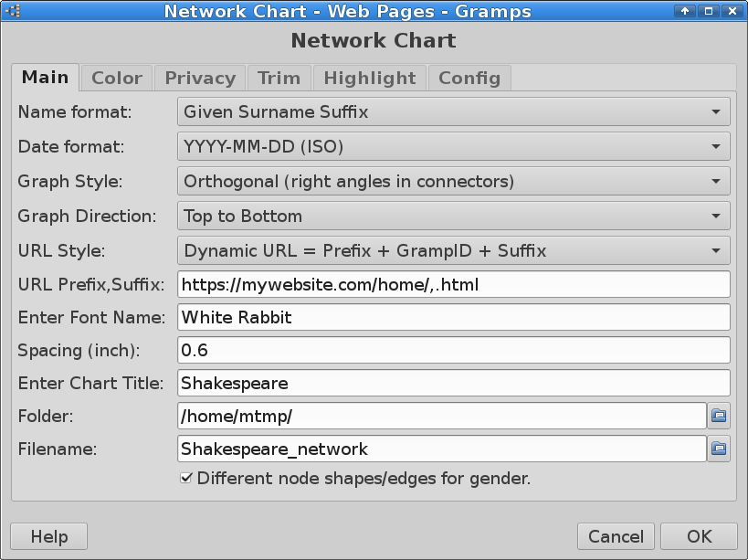This screenshot has width=748, height=560.
Task: Click into the Enter Font Name field
Action: 454,318
